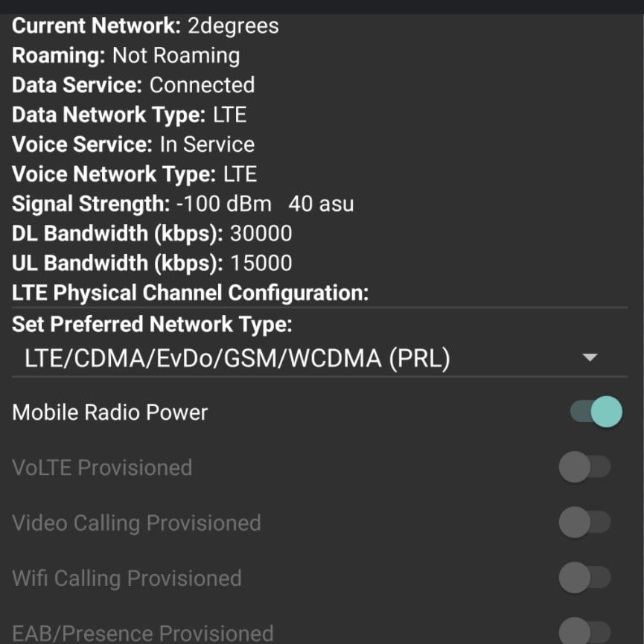
Task: Select the Voice Network Type line
Action: pyautogui.click(x=134, y=174)
